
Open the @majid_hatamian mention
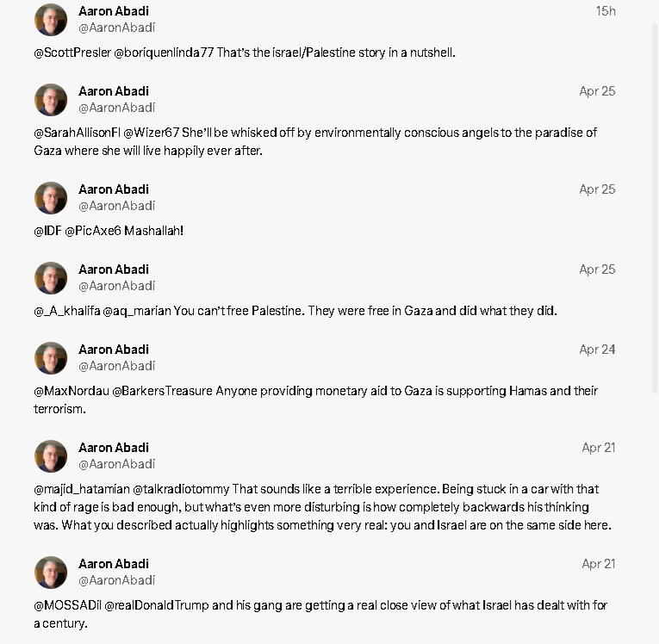(x=82, y=489)
